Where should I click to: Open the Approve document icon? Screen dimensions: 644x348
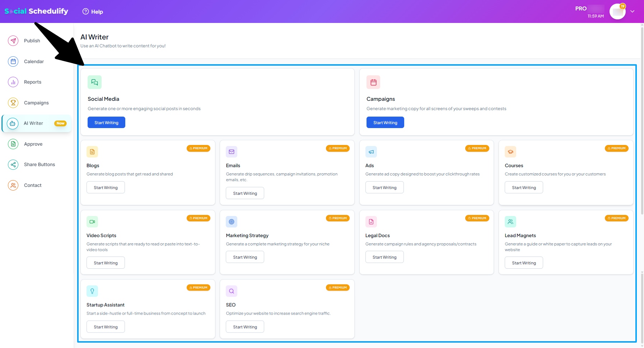click(x=13, y=144)
